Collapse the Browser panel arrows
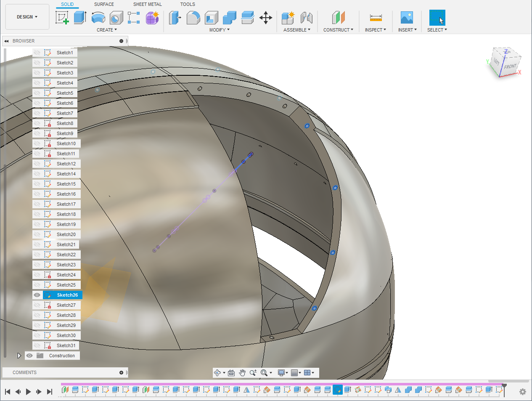Screen dimensions: 532x401 click(6, 41)
